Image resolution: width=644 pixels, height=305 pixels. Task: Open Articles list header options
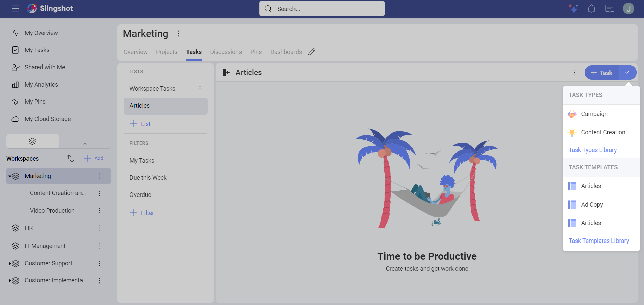click(574, 73)
